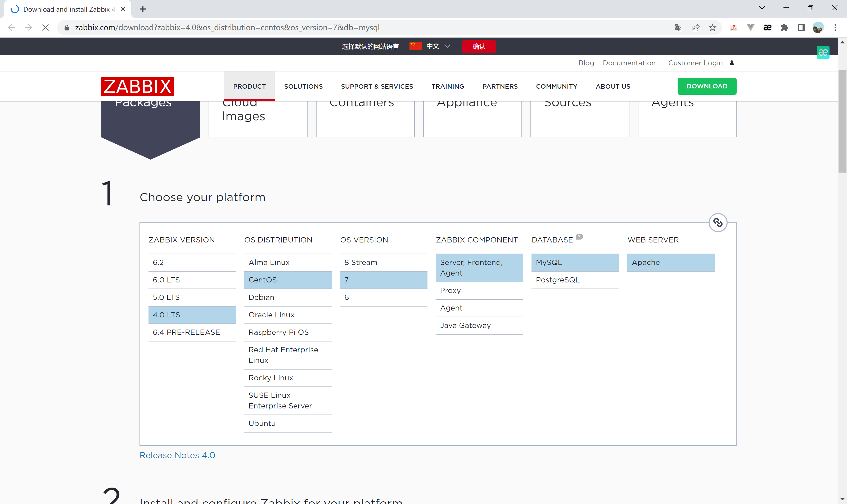Click the China flag icon
Screen dimensions: 847x504
[415, 46]
